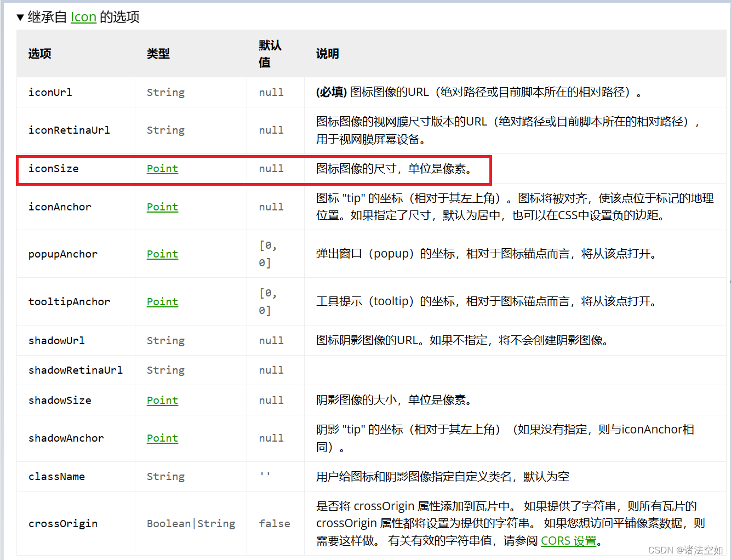Follow the Point link in the shadowSize row

[162, 400]
